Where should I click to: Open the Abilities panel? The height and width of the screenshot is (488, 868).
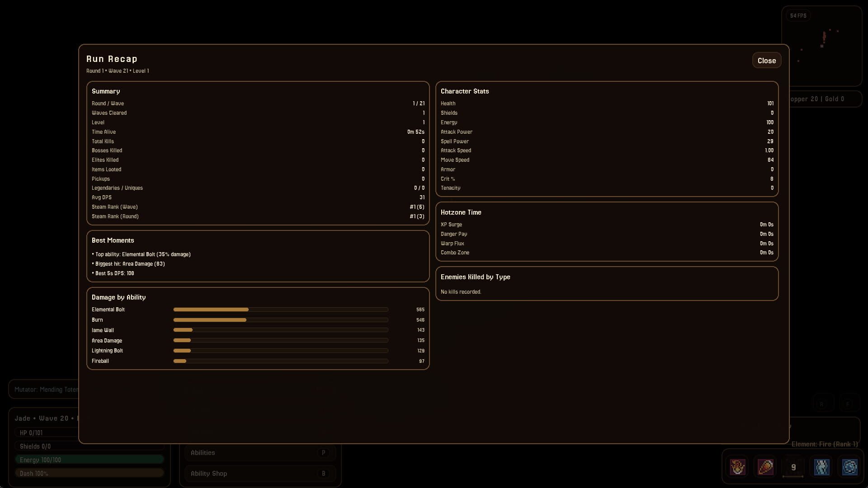[260, 452]
